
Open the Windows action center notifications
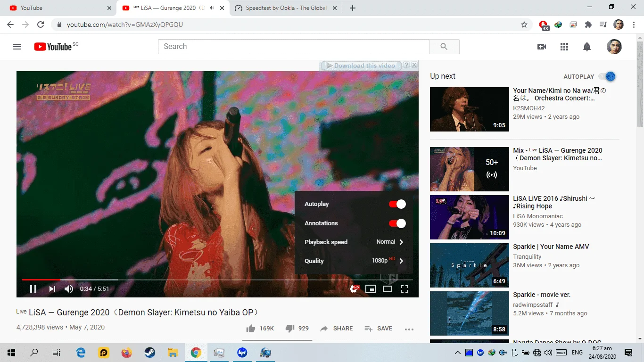click(628, 353)
